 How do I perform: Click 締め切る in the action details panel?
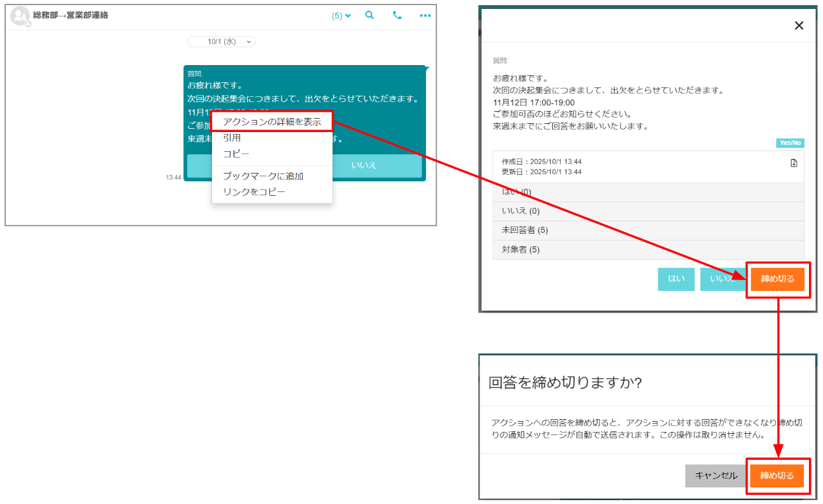(x=777, y=279)
